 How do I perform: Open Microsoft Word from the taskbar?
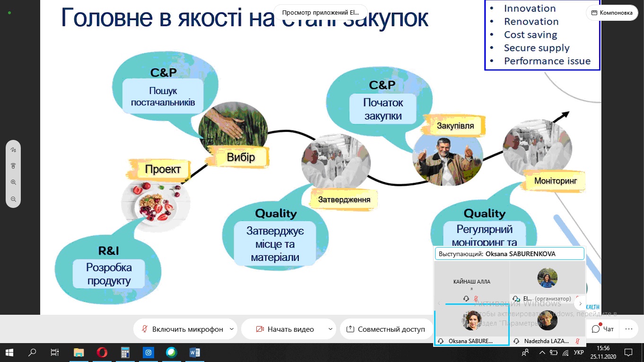coord(194,353)
